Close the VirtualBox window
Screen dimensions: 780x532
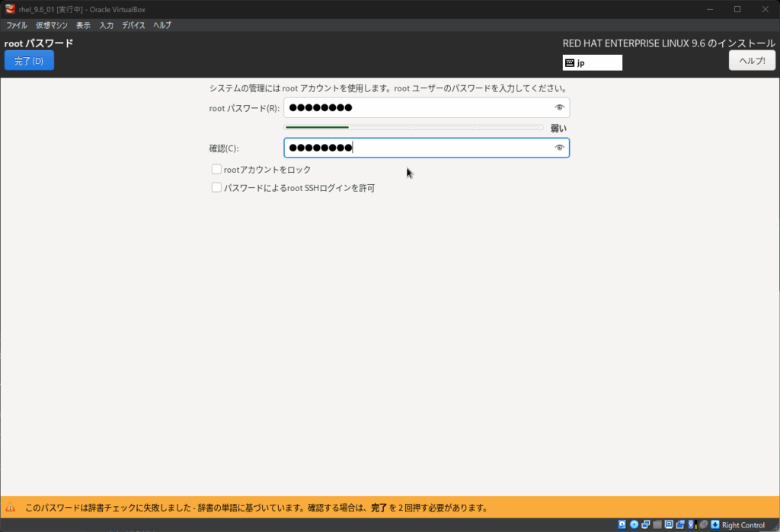pyautogui.click(x=766, y=9)
